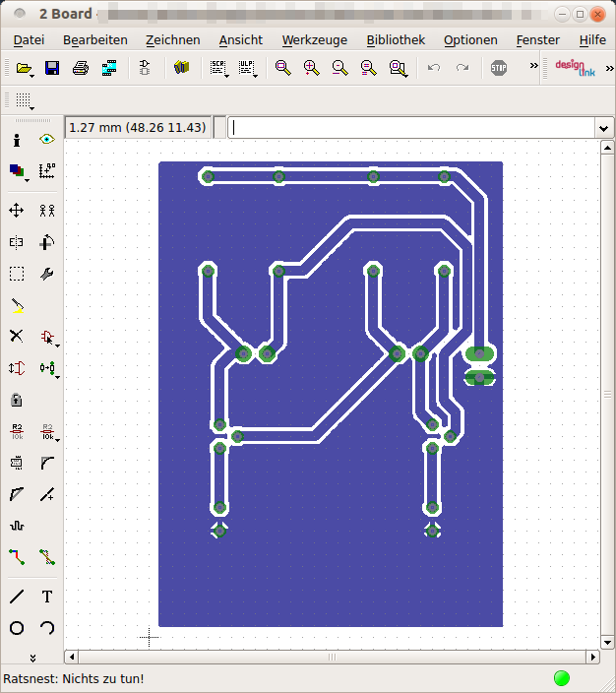
Task: Choose the Text tool
Action: coord(47,597)
